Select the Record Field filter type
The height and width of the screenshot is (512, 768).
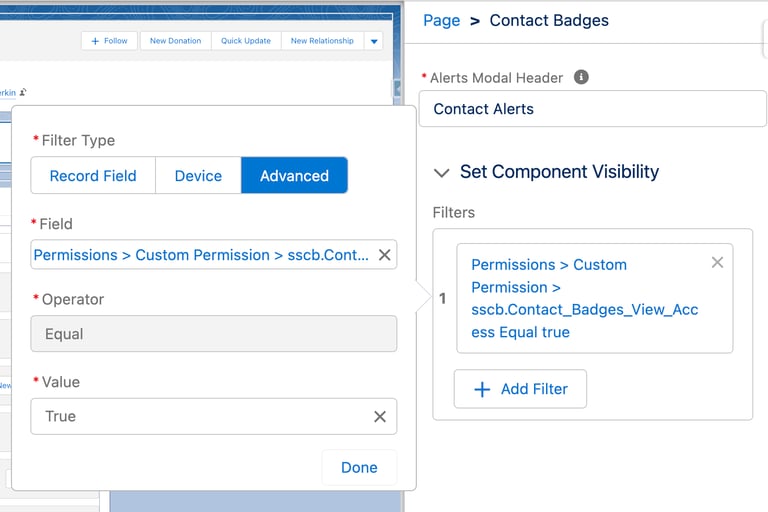tap(93, 175)
